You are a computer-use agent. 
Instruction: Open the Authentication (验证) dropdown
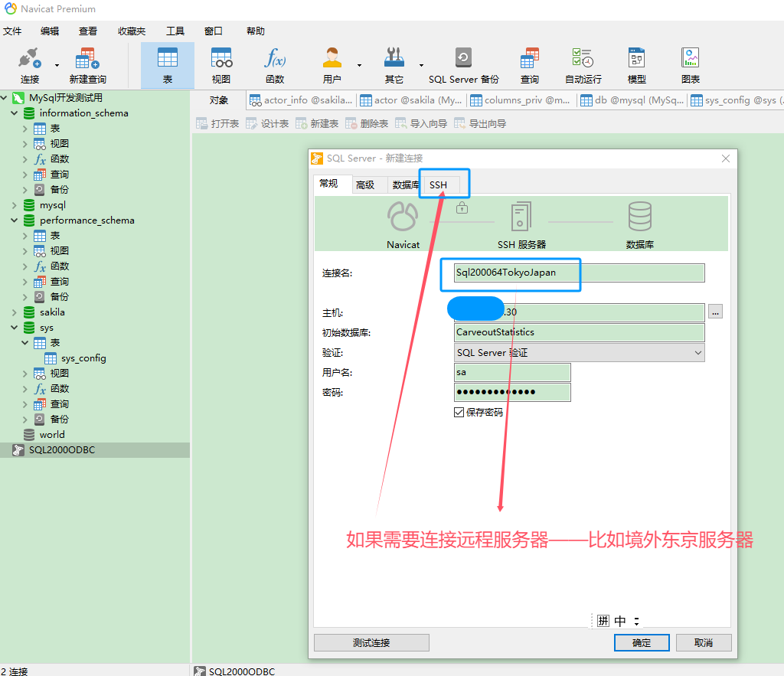pyautogui.click(x=579, y=352)
